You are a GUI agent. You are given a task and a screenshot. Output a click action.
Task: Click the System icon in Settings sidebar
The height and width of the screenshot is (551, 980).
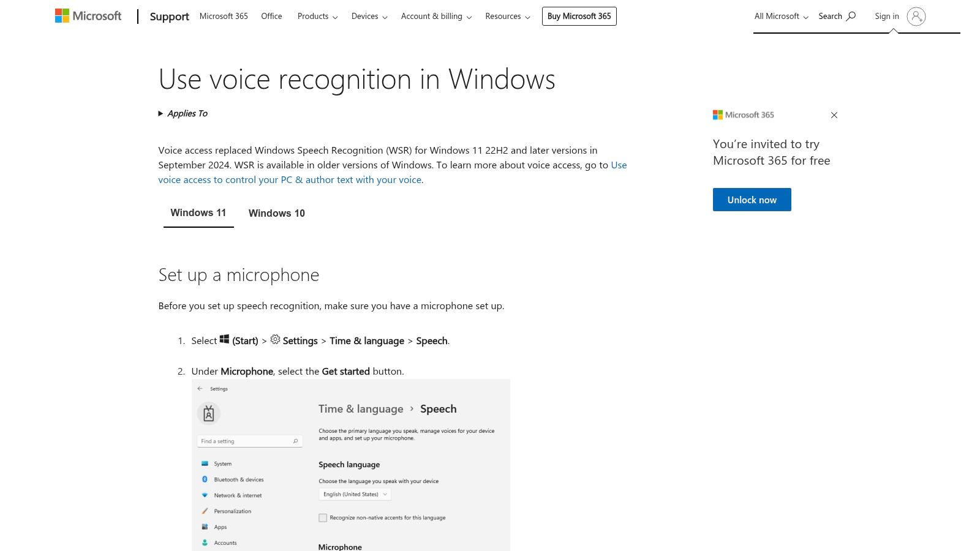pos(205,463)
